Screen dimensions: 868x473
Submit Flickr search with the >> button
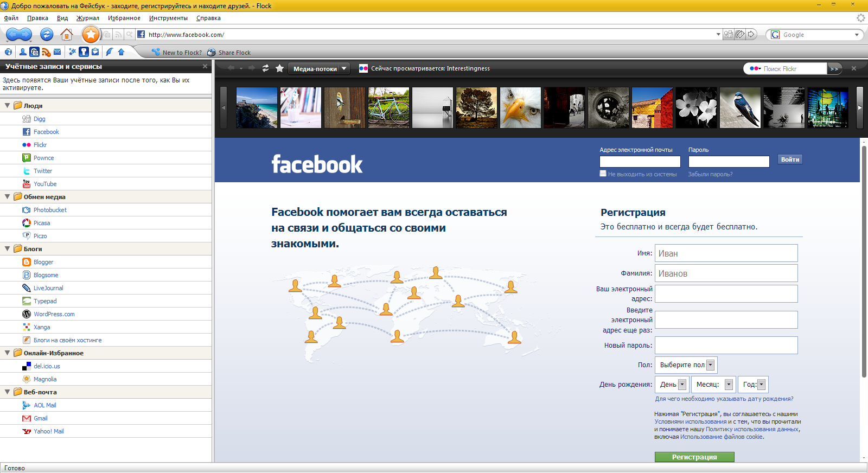point(834,68)
